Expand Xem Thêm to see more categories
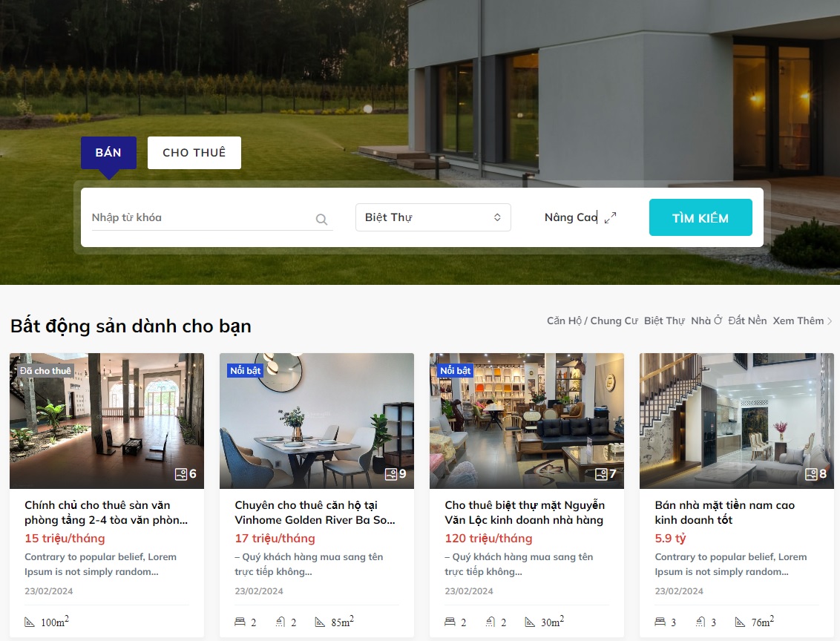This screenshot has width=840, height=641. (802, 320)
